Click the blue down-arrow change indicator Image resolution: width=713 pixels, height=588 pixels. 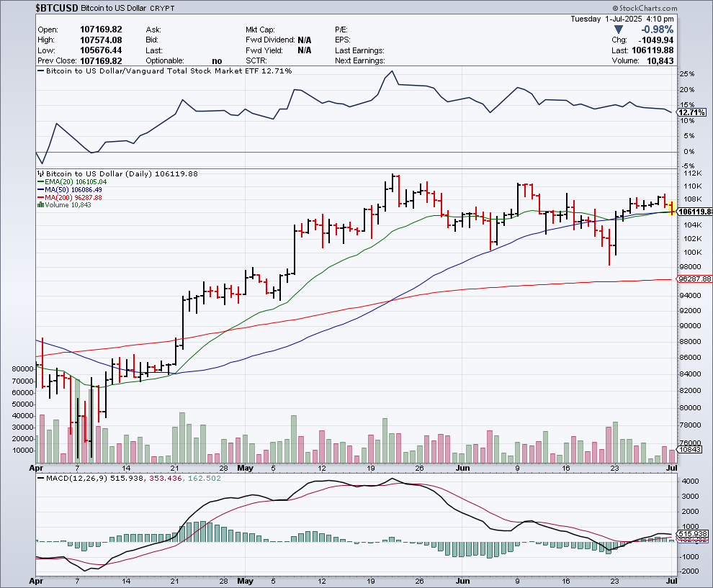[x=618, y=30]
